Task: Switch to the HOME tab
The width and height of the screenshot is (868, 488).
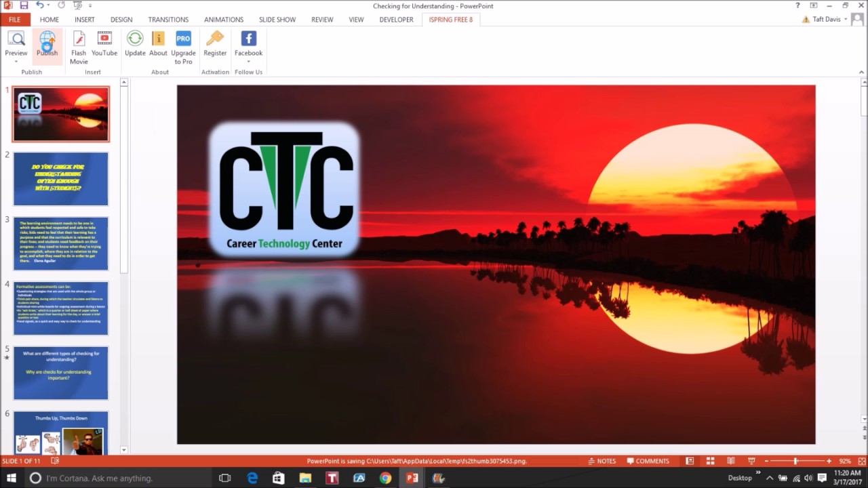Action: [x=50, y=20]
